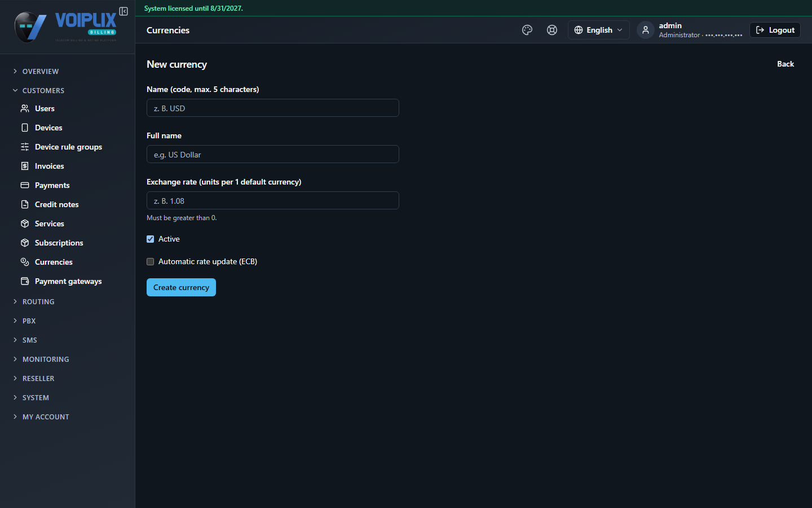Open the English language dropdown
The width and height of the screenshot is (812, 508).
coord(598,30)
